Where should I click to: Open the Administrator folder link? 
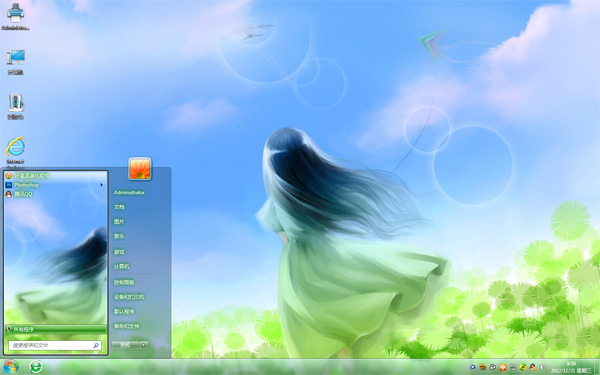pos(129,192)
